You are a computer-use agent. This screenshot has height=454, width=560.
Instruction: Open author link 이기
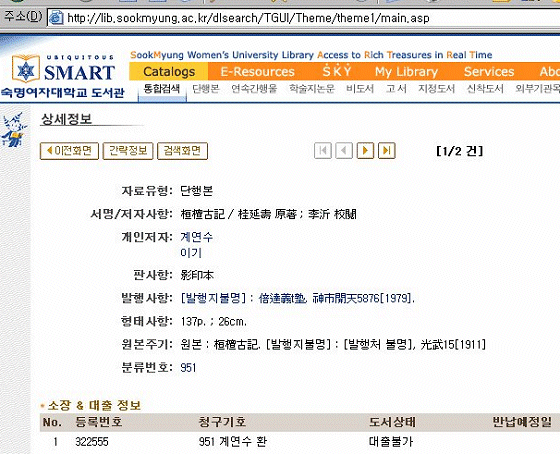point(191,253)
